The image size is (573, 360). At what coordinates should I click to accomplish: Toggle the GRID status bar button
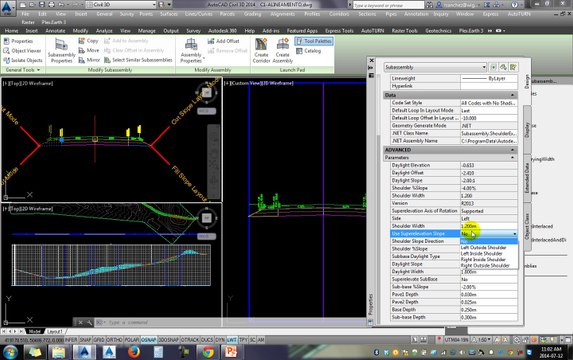pyautogui.click(x=99, y=340)
